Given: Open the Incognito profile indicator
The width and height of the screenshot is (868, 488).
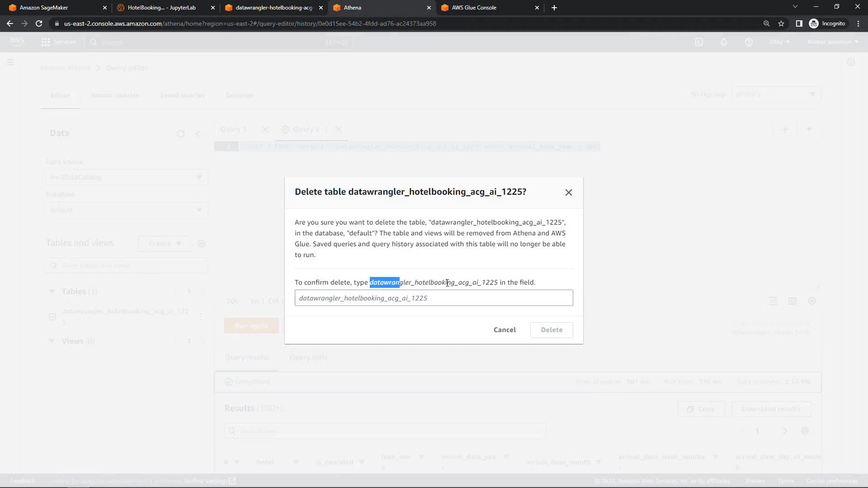Looking at the screenshot, I should [827, 23].
